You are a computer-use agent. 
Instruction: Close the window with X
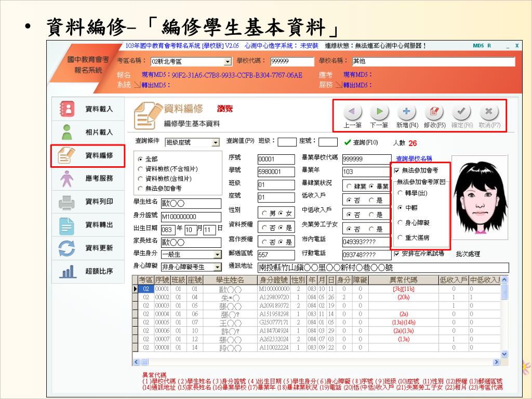[517, 46]
